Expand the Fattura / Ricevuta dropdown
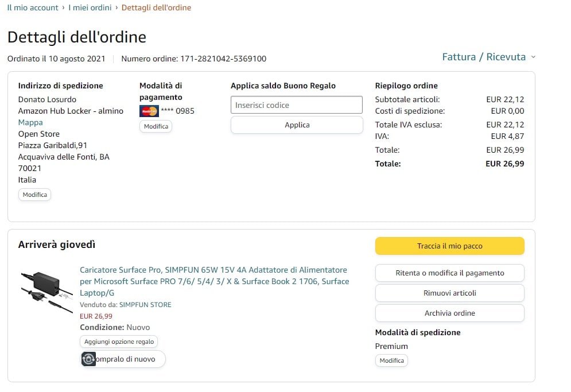This screenshot has width=571, height=392. pyautogui.click(x=488, y=57)
